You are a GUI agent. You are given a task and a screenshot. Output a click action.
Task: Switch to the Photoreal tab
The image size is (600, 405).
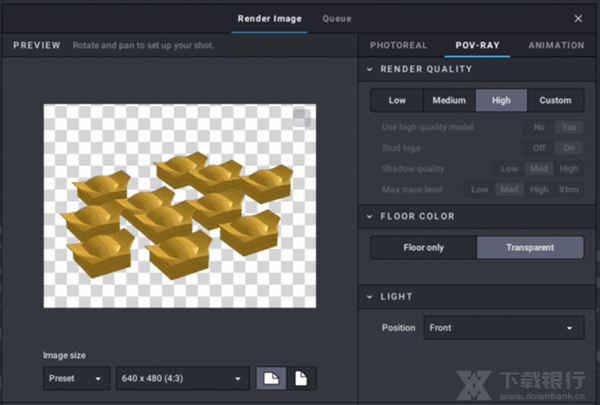pyautogui.click(x=398, y=46)
